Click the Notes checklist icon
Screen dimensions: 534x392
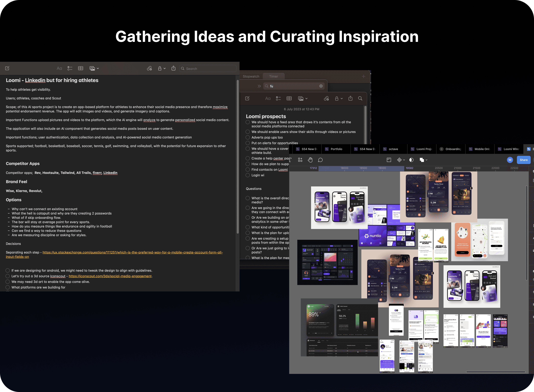(70, 68)
